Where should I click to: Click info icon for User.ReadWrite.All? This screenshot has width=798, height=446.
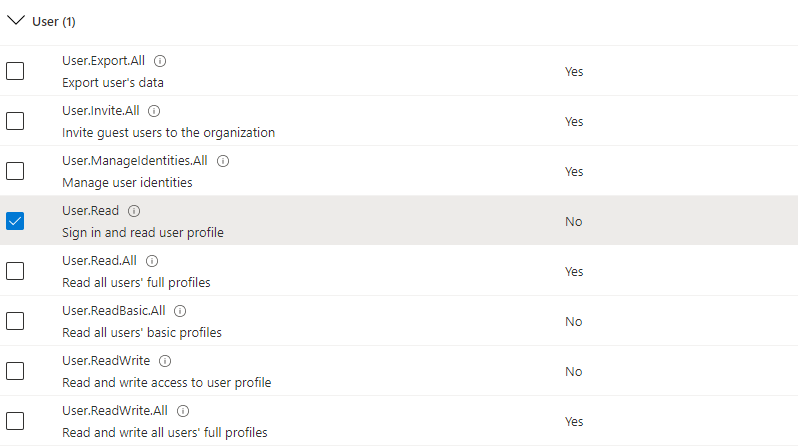click(183, 411)
